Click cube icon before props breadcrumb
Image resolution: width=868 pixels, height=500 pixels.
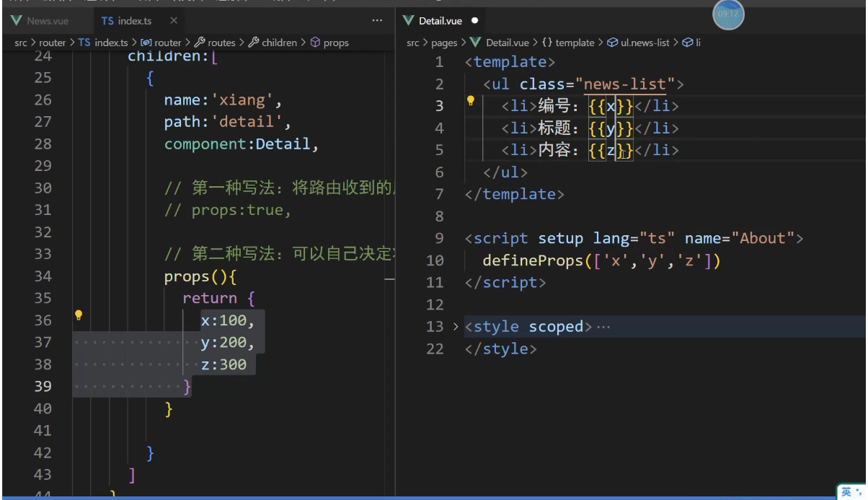315,43
